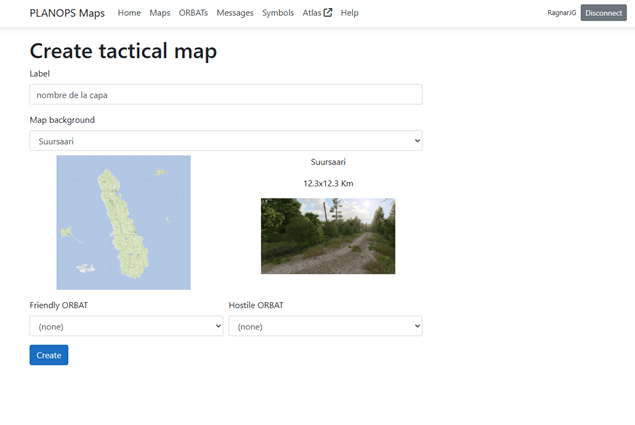635x425 pixels.
Task: Expand the Map background dropdown
Action: (x=226, y=141)
